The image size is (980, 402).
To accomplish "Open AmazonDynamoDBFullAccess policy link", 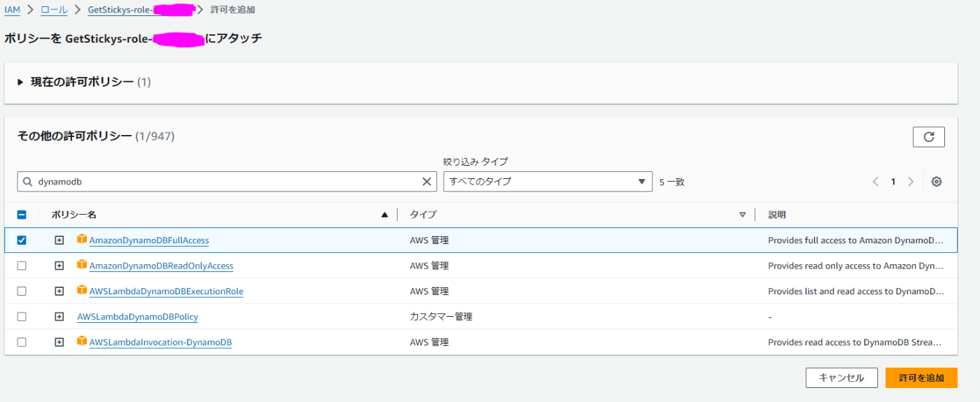I will point(149,241).
